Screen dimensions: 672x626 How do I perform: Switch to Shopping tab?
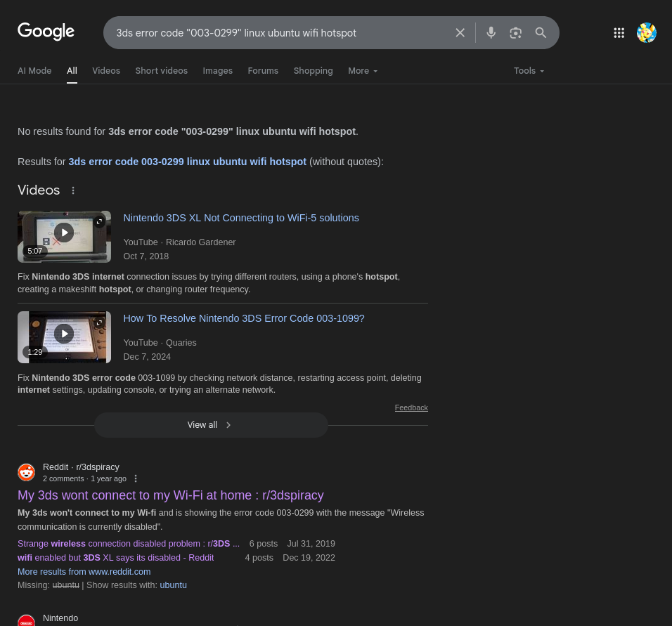click(313, 71)
